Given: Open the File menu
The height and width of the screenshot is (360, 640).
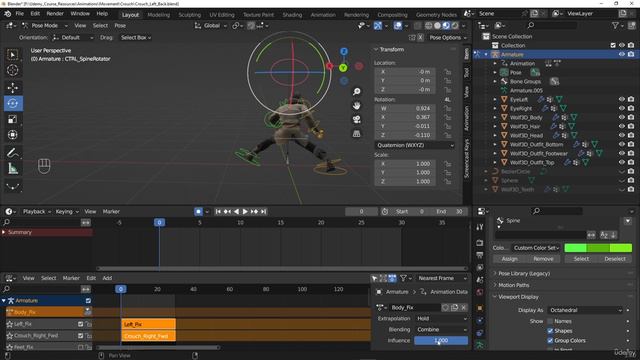Looking at the screenshot, I should point(20,13).
